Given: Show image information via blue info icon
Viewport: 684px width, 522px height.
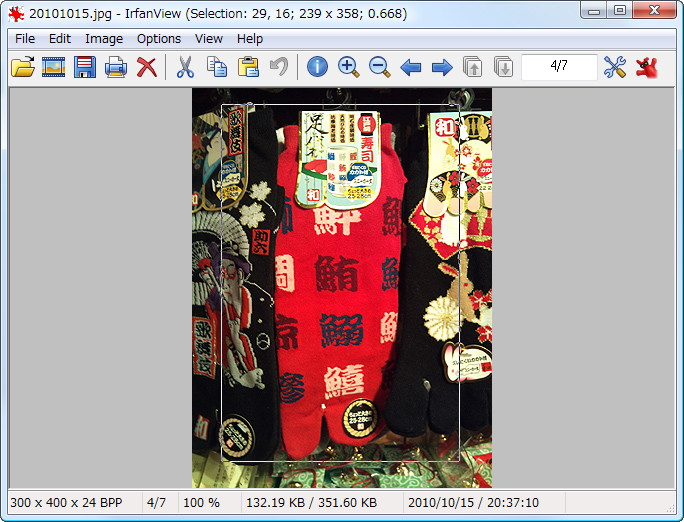Looking at the screenshot, I should [x=318, y=67].
